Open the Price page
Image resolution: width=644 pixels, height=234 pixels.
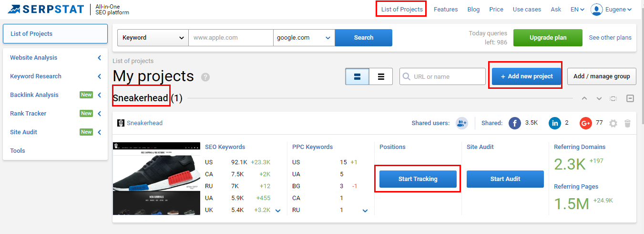496,10
